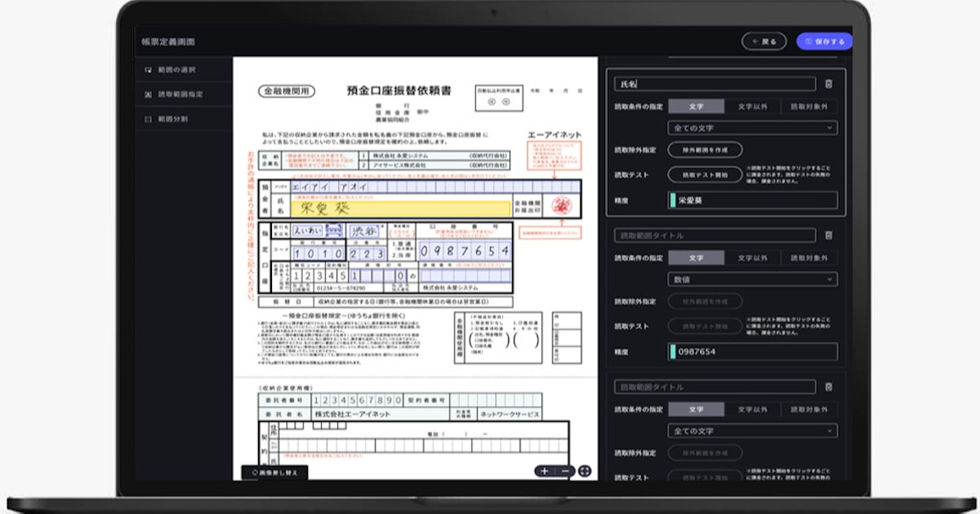980x514 pixels.
Task: Click the 保存する save button
Action: click(x=824, y=42)
